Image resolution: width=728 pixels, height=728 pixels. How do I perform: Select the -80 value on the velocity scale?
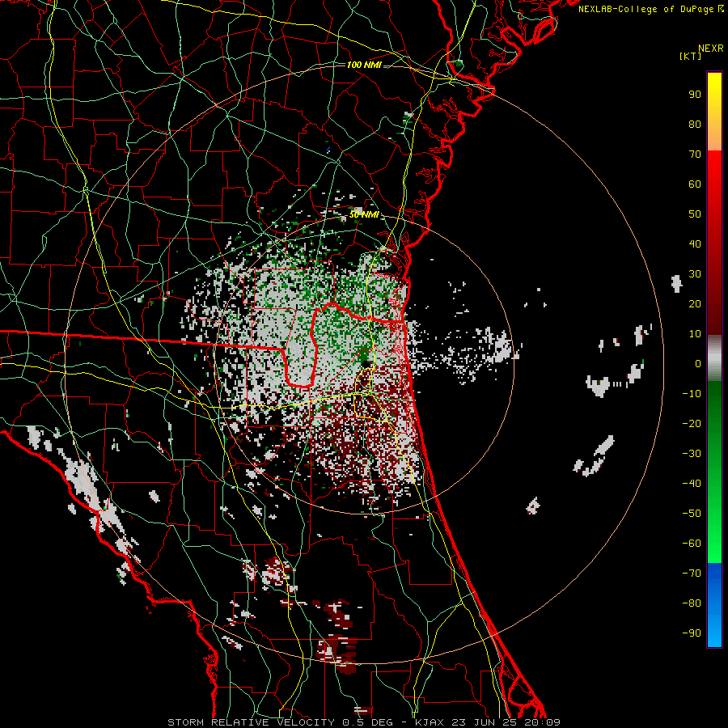692,603
